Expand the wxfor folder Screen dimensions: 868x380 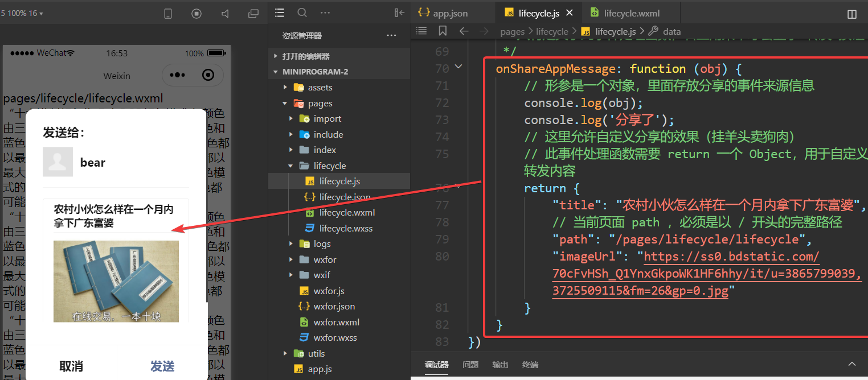point(339,260)
